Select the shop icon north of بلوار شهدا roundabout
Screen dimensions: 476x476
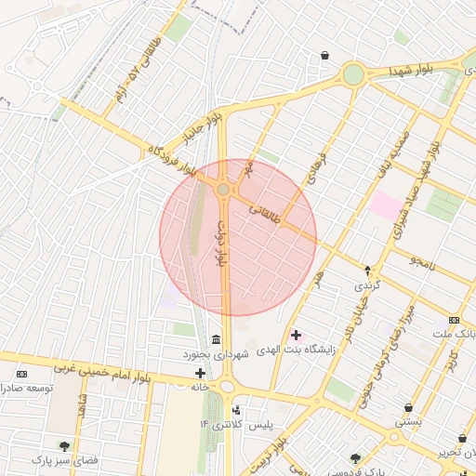(324, 56)
